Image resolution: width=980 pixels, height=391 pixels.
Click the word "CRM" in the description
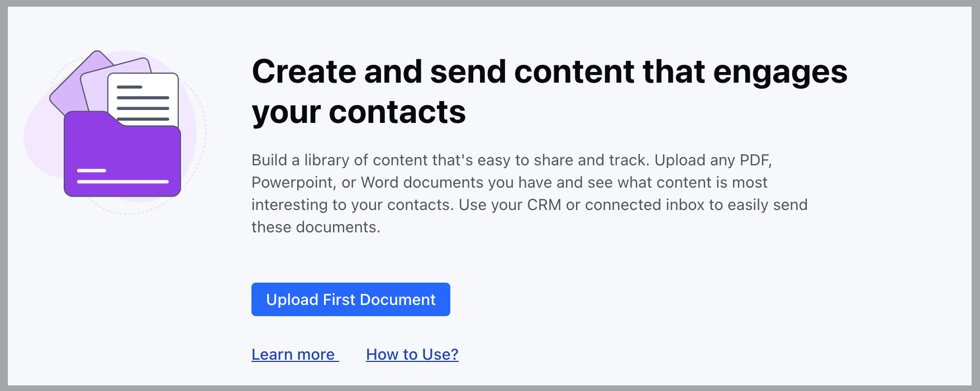544,205
